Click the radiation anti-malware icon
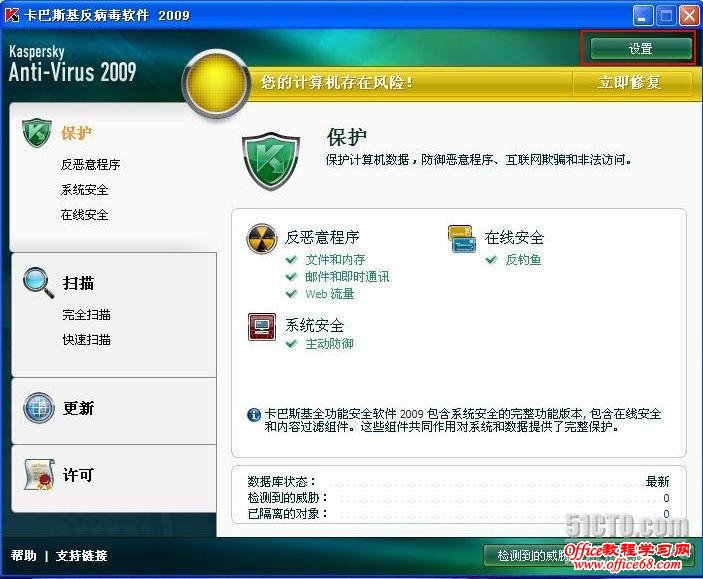This screenshot has width=703, height=579. click(x=262, y=239)
